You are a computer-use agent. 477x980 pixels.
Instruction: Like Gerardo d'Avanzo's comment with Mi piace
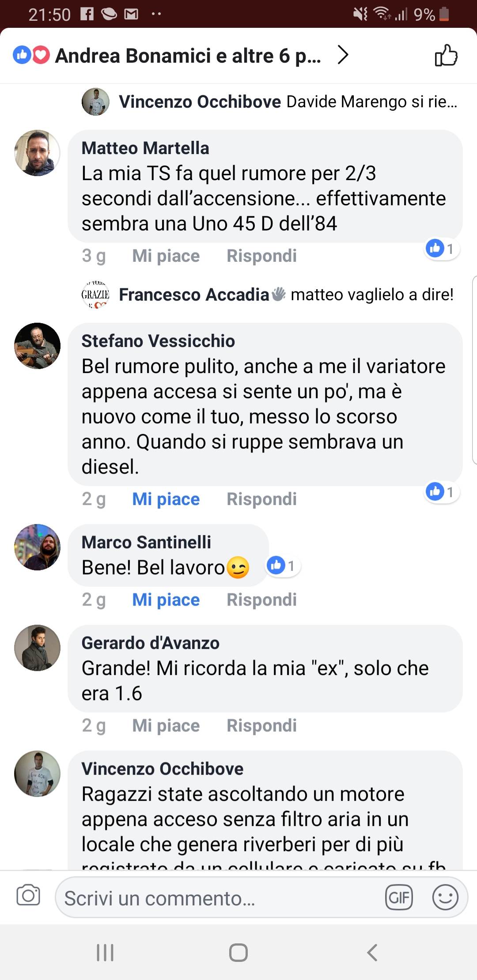pos(166,726)
